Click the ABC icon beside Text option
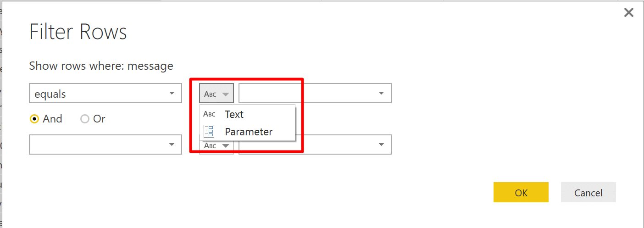This screenshot has width=644, height=228. pos(209,114)
